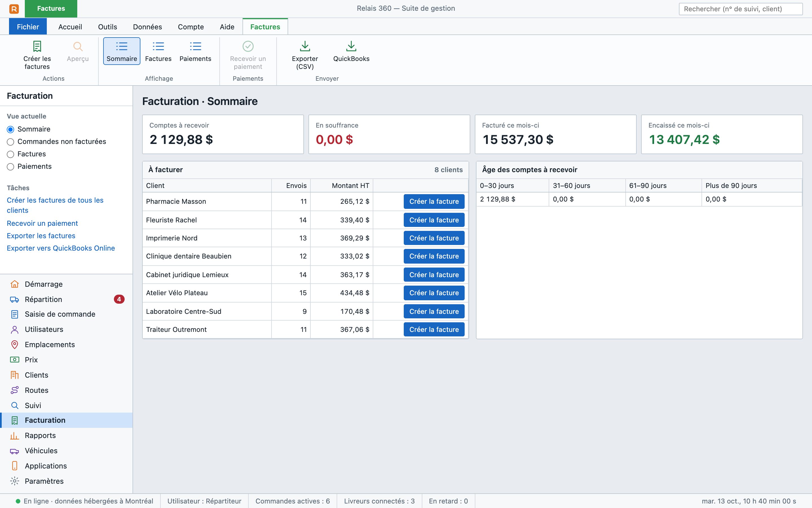Open the Compte tab
The width and height of the screenshot is (812, 508).
[x=191, y=27]
